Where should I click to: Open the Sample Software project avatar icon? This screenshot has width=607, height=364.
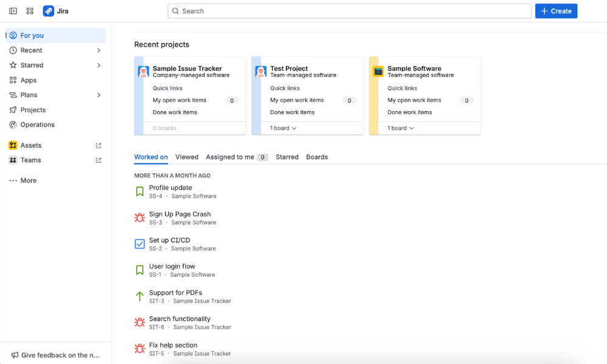pos(378,72)
